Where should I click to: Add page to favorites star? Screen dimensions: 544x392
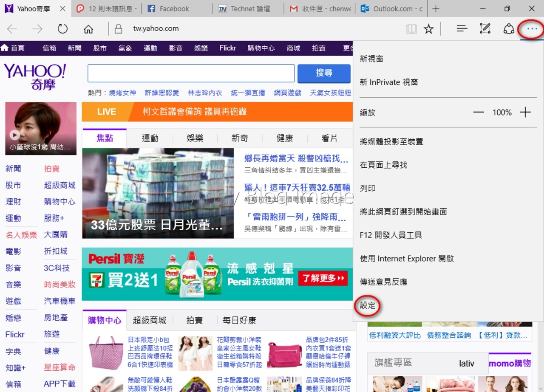click(429, 29)
